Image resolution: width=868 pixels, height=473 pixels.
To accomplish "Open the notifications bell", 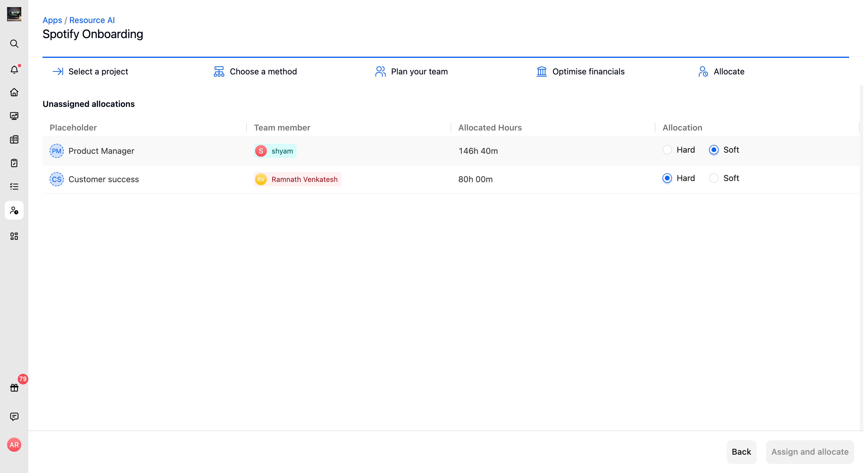I will pos(14,70).
